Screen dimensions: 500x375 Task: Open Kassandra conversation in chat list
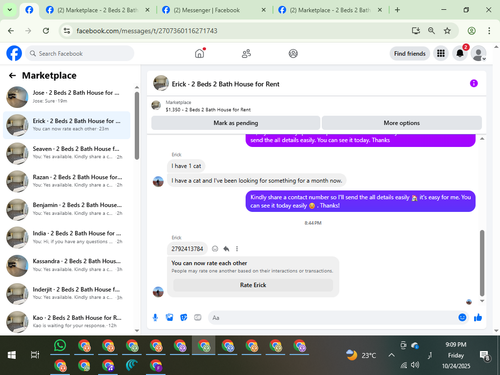[x=67, y=266]
